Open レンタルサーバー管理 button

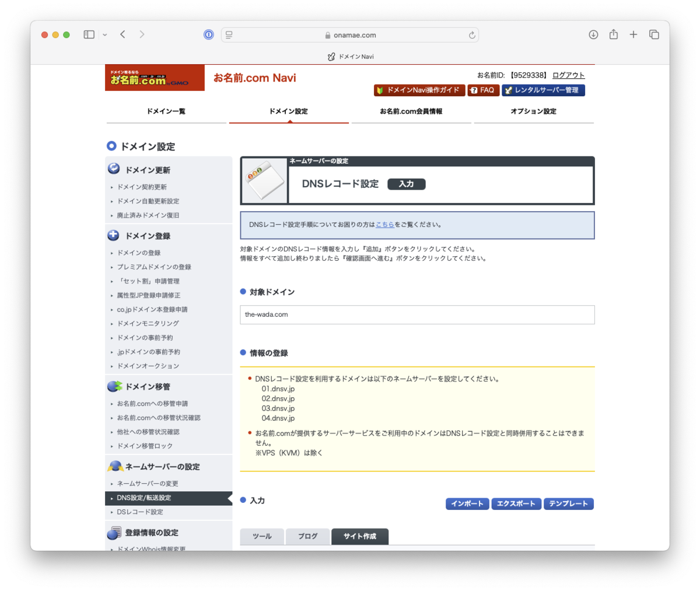click(543, 90)
